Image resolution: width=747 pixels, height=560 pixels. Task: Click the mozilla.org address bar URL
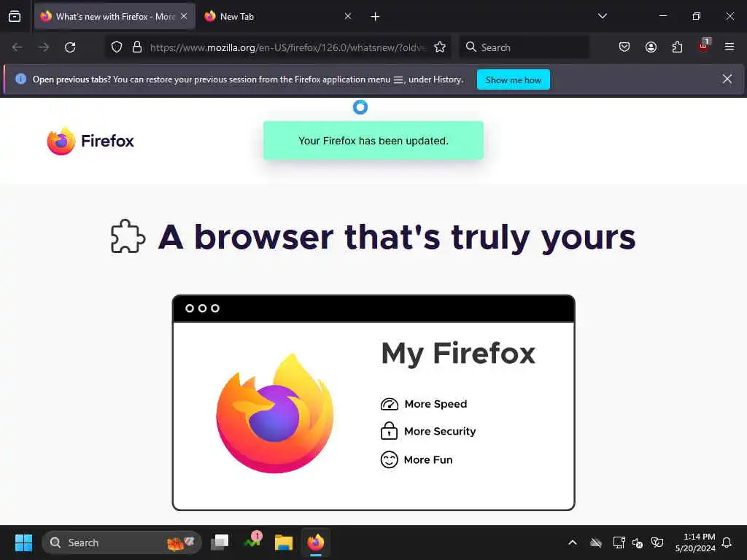click(287, 47)
